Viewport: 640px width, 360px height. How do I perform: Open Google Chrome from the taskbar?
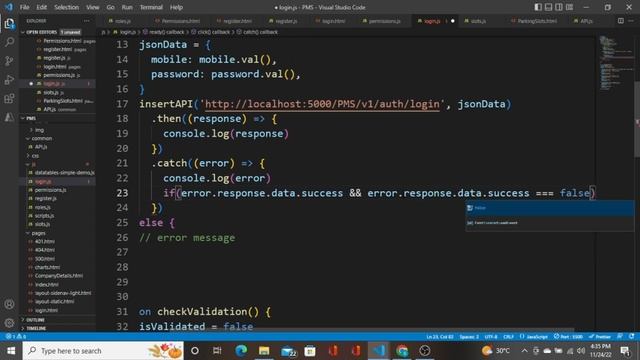[x=402, y=351]
